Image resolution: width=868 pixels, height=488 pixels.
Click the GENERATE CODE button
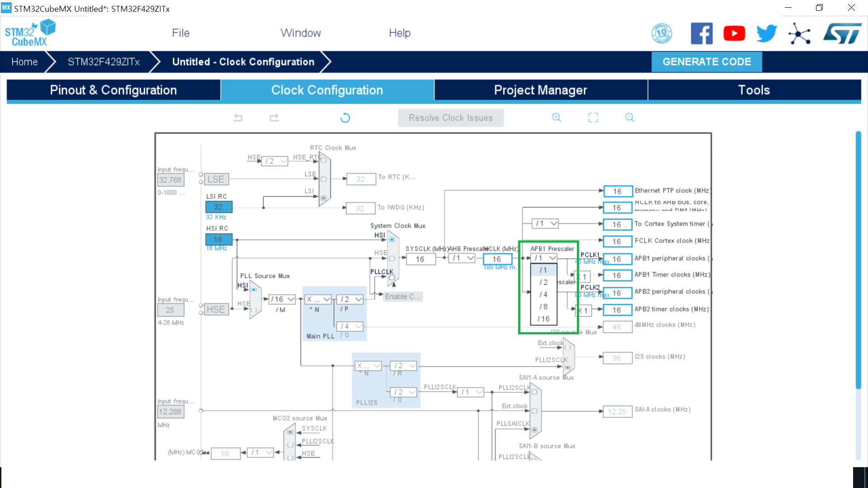click(x=707, y=62)
